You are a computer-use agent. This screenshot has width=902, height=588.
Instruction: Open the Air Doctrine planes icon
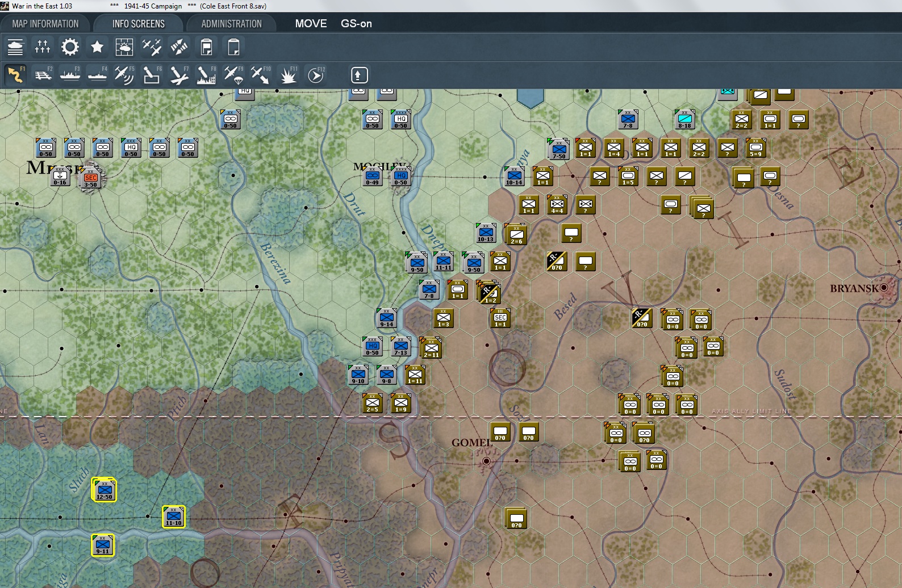[x=152, y=47]
